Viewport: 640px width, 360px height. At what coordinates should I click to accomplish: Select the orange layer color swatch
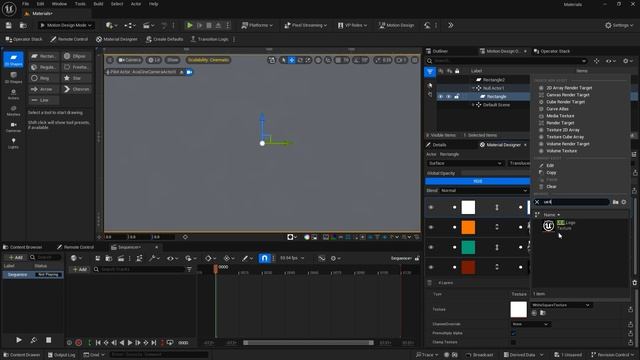[x=468, y=227]
